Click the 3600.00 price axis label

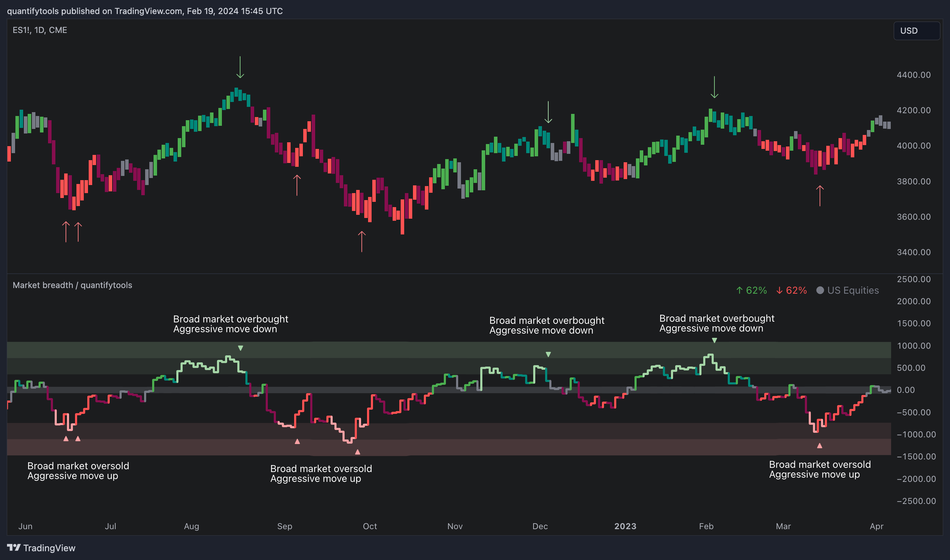[x=914, y=217]
